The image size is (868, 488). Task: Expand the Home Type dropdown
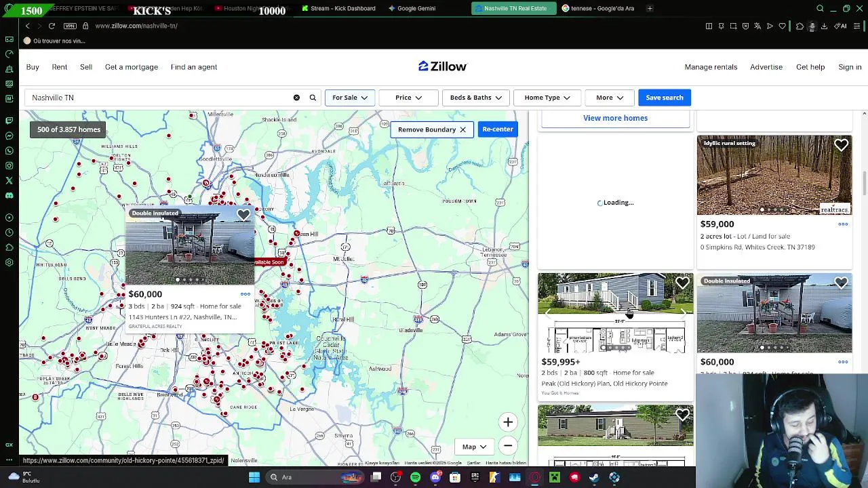click(547, 98)
